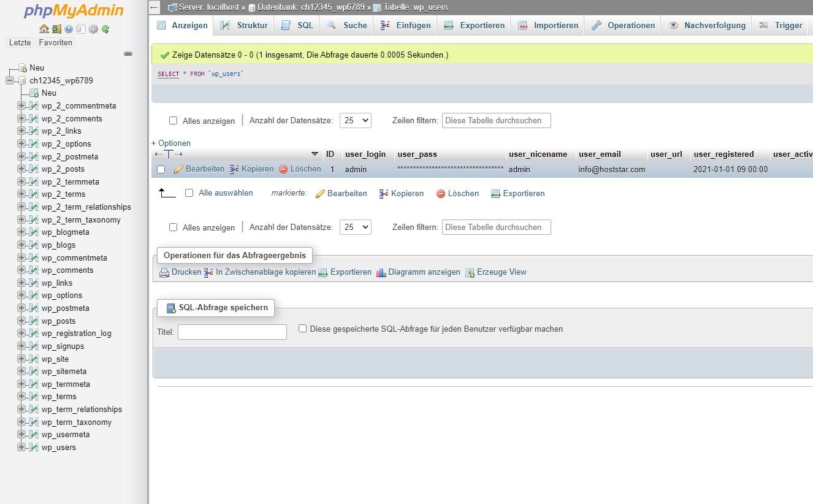The image size is (813, 504).
Task: Click the pencil icon for row Bearbeiten
Action: click(178, 169)
